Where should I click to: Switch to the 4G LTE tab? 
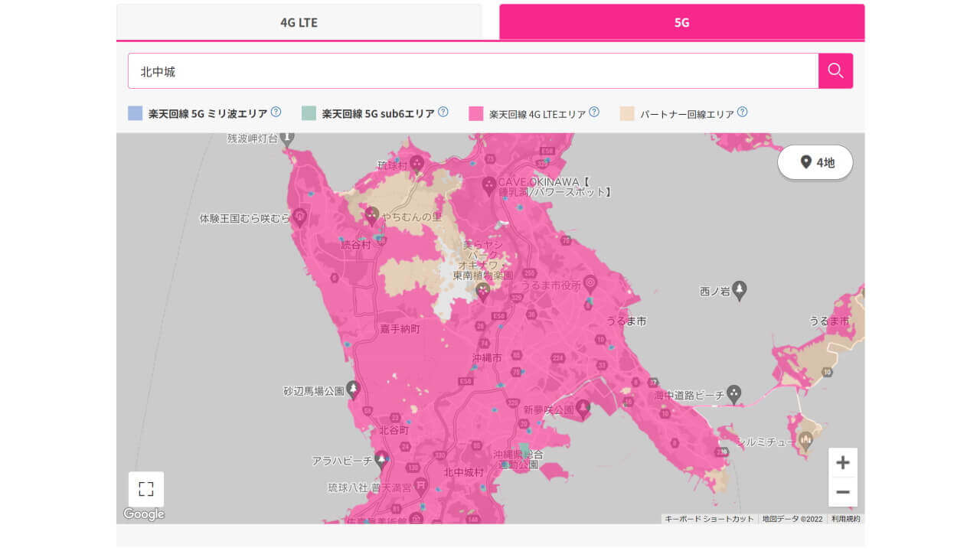coord(299,22)
